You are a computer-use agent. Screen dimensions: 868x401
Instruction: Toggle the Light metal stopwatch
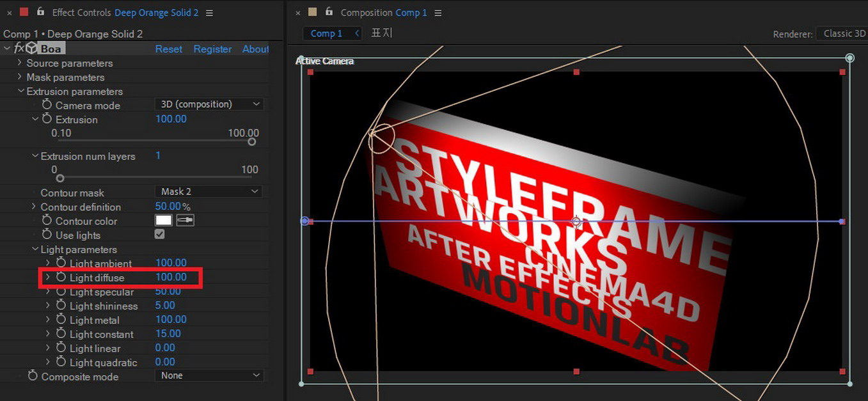pos(61,319)
